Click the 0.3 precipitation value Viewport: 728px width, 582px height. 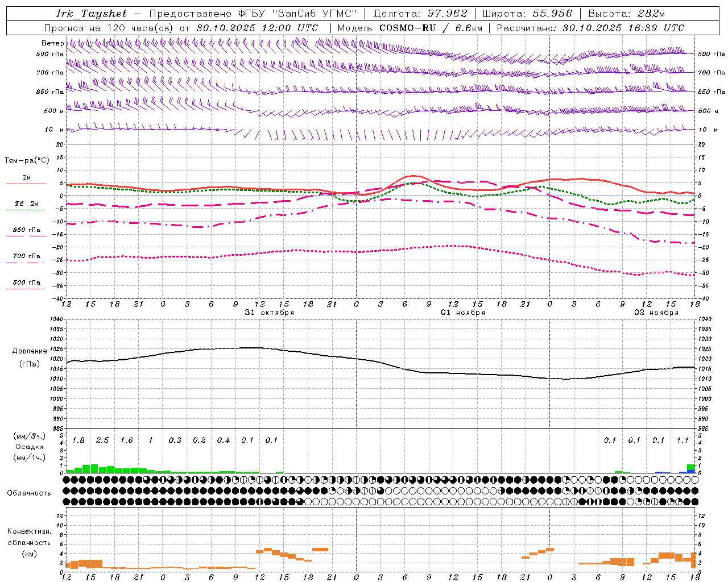point(175,440)
